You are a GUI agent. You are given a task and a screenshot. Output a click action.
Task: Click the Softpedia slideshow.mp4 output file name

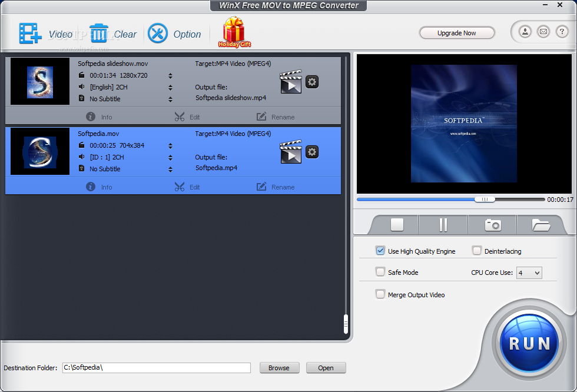click(x=231, y=98)
